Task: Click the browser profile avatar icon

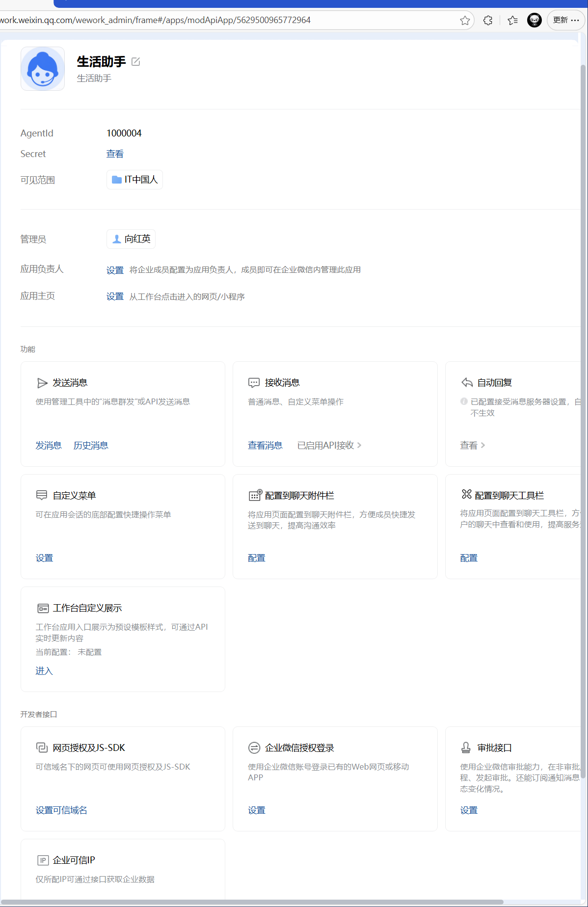Action: point(534,20)
